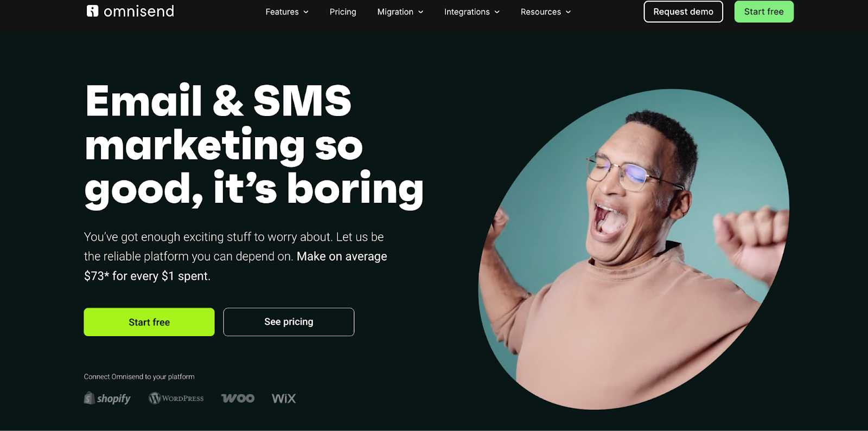Click the Request demo button

683,11
